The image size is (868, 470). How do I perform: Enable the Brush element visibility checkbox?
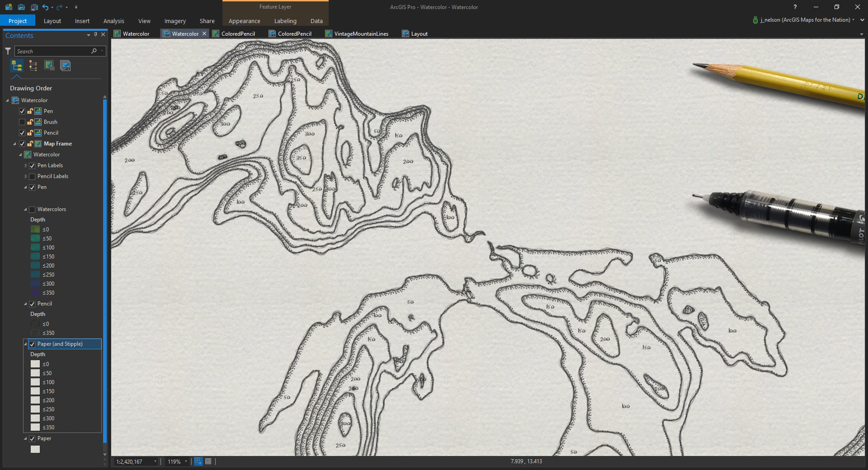coord(22,122)
